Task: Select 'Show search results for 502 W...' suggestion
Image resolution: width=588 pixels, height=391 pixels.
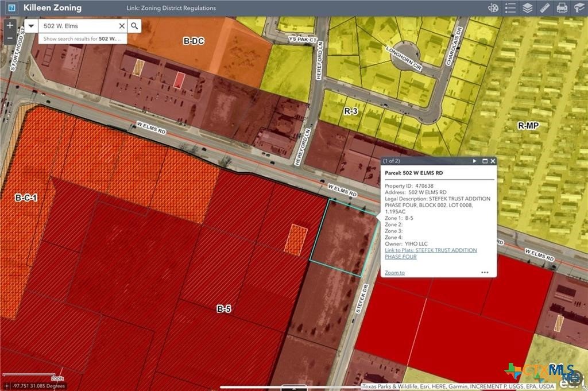Action: [x=82, y=38]
